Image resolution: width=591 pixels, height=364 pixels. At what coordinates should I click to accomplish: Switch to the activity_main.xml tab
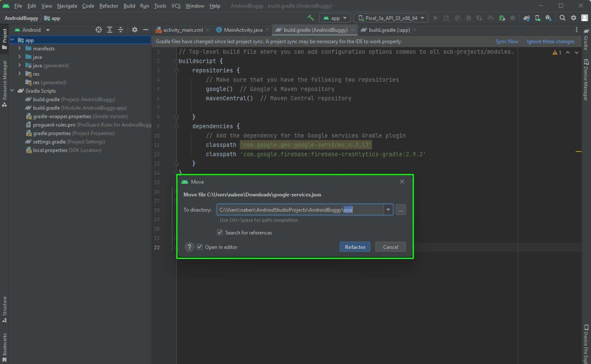click(x=183, y=30)
